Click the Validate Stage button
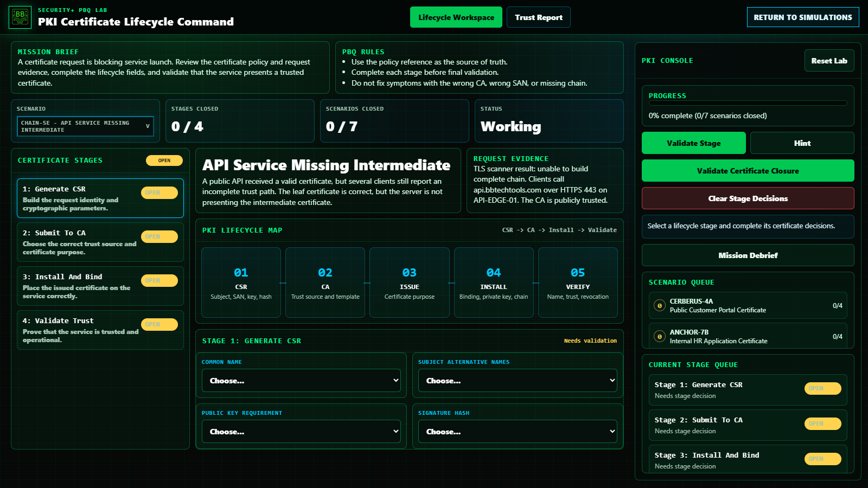 pyautogui.click(x=694, y=143)
